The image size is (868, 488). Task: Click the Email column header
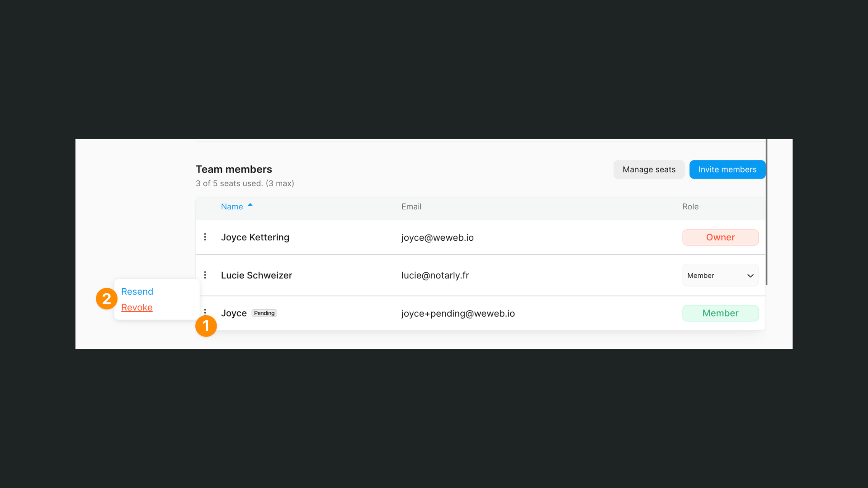click(x=411, y=206)
